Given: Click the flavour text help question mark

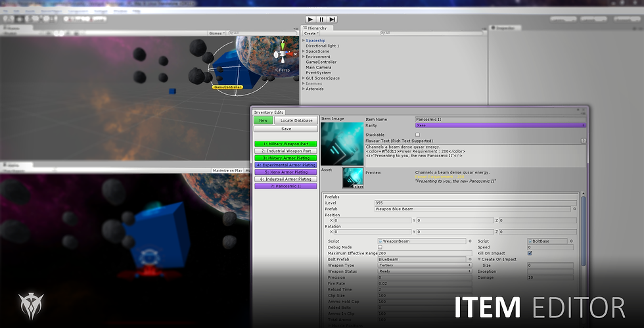Looking at the screenshot, I should click(x=584, y=141).
